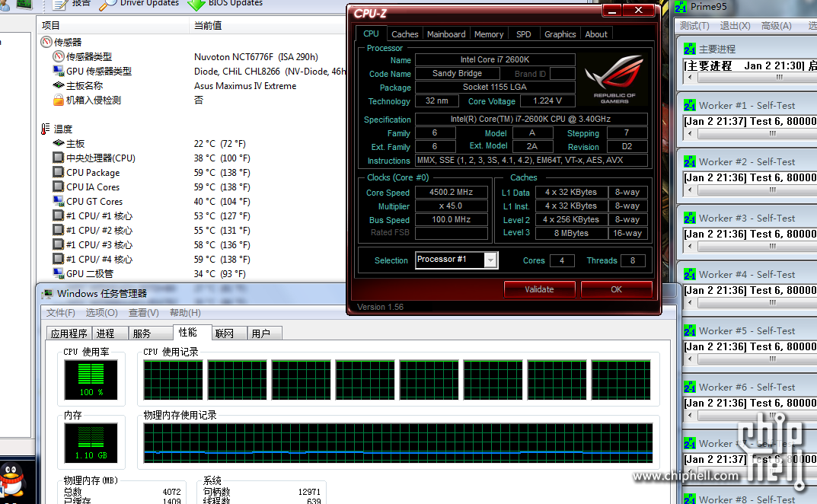Click the 机箱入侵检测 lock icon
The width and height of the screenshot is (817, 504).
point(59,100)
